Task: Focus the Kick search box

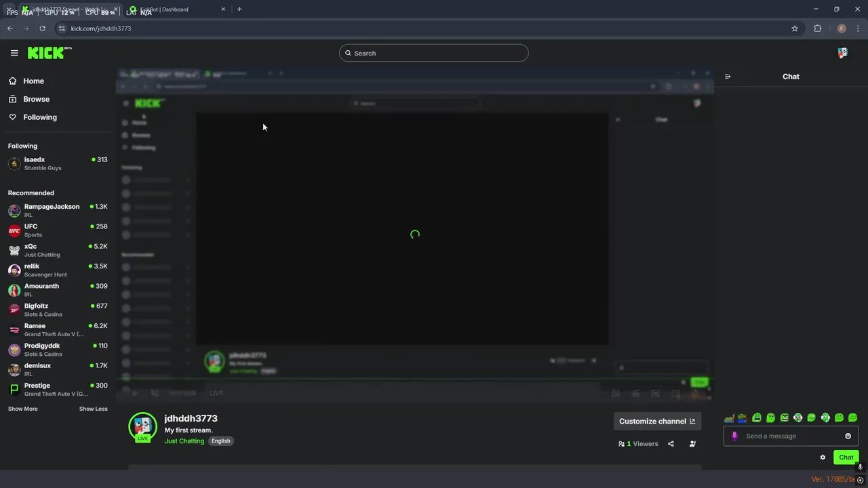Action: coord(434,53)
